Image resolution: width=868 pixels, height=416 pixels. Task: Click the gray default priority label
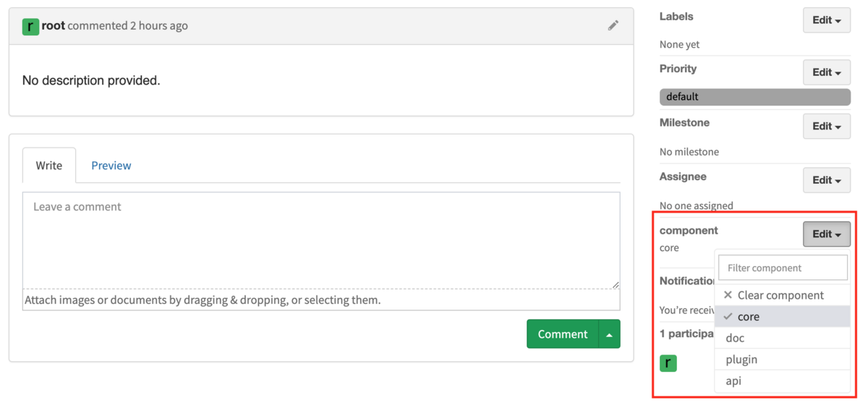[754, 96]
